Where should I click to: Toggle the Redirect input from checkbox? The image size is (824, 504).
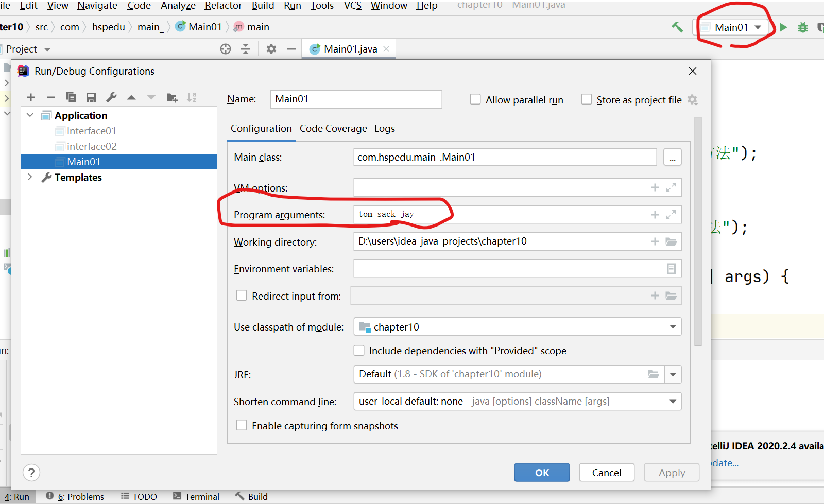242,296
